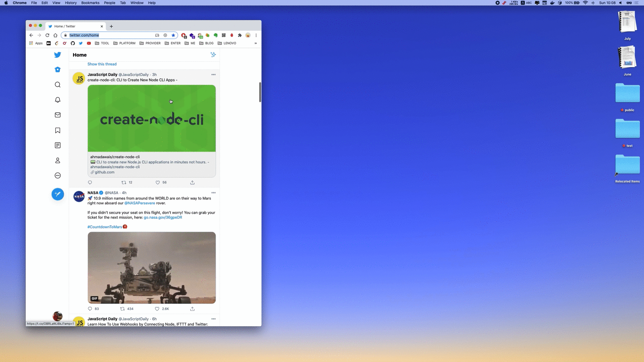Retweet the create-node-cli tweet

tap(124, 182)
